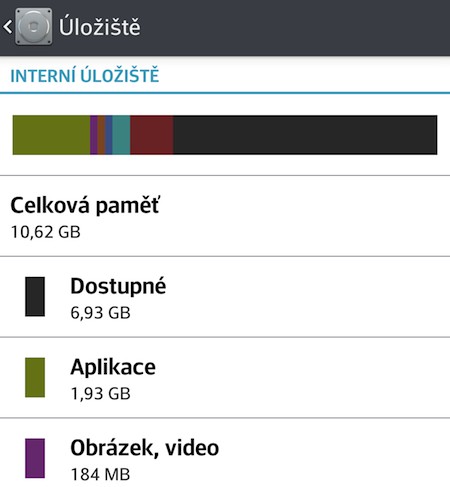Tap the 6,93 GB available size text

100,313
